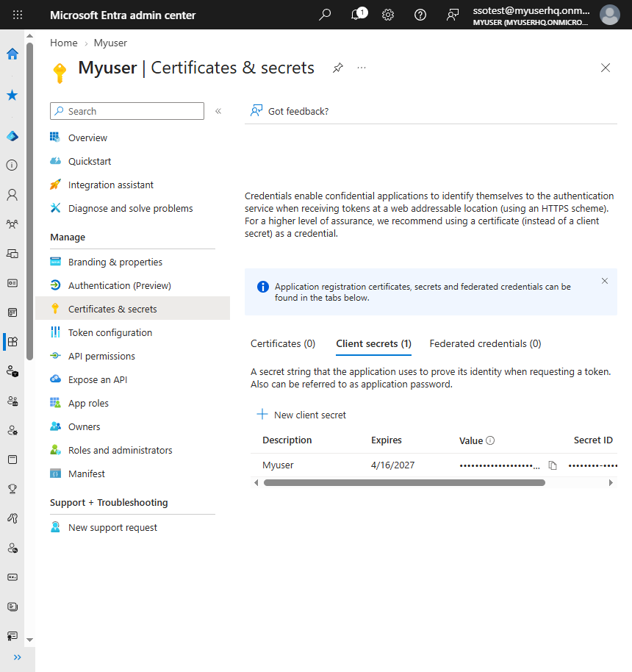Viewport: 632px width, 672px height.
Task: Close the Certificates & secrets blade
Action: 606,68
